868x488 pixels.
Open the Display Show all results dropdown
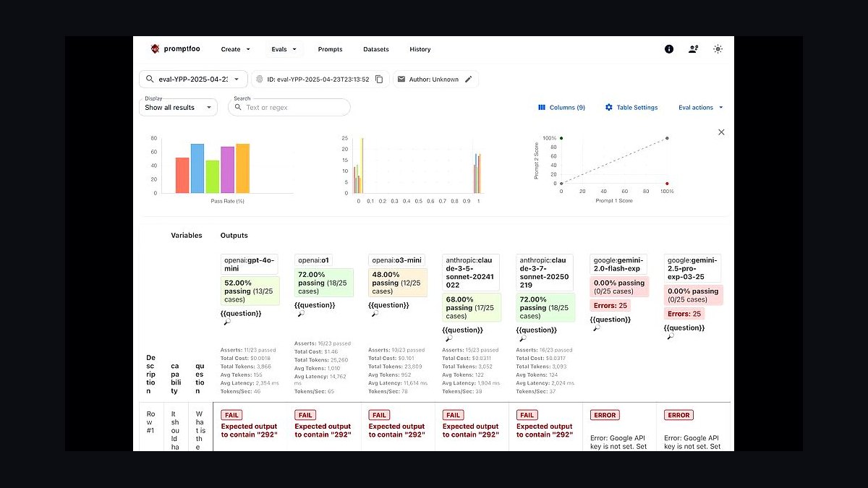pyautogui.click(x=178, y=107)
